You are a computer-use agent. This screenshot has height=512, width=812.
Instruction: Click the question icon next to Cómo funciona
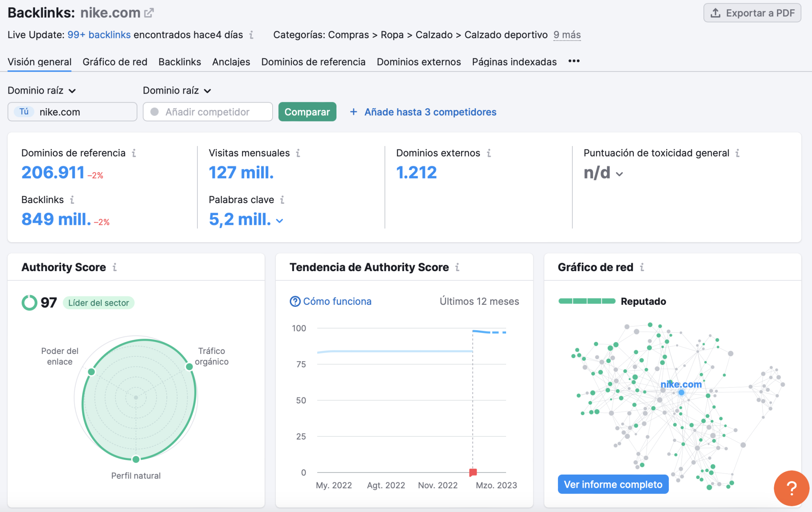[295, 301]
